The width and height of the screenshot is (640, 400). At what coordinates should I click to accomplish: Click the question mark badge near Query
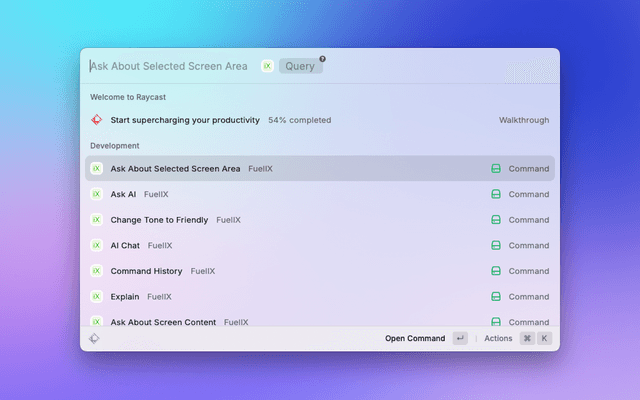(x=322, y=59)
